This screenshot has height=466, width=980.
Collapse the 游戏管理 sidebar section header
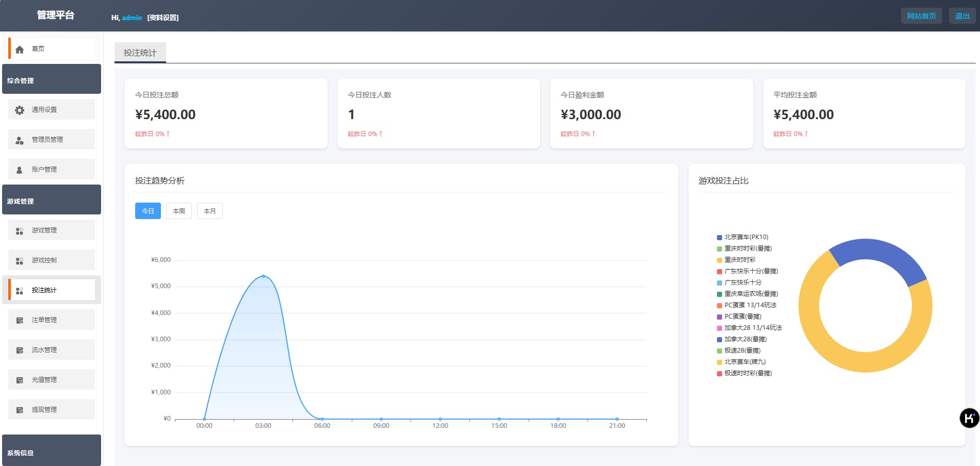click(52, 200)
